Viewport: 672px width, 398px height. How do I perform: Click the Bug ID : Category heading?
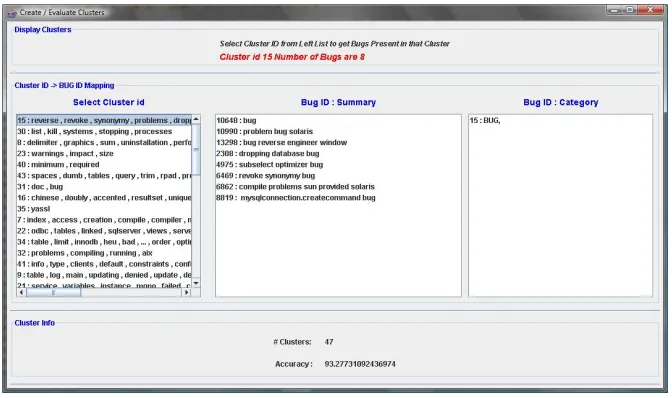(561, 102)
